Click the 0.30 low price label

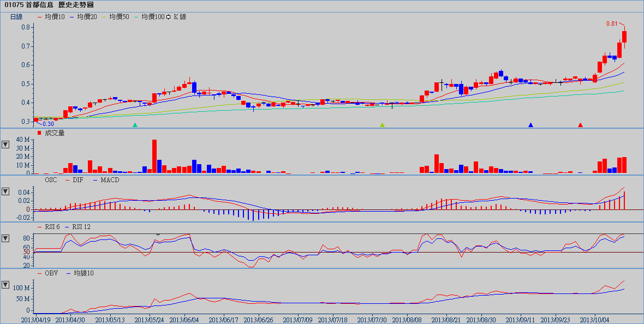[x=48, y=124]
